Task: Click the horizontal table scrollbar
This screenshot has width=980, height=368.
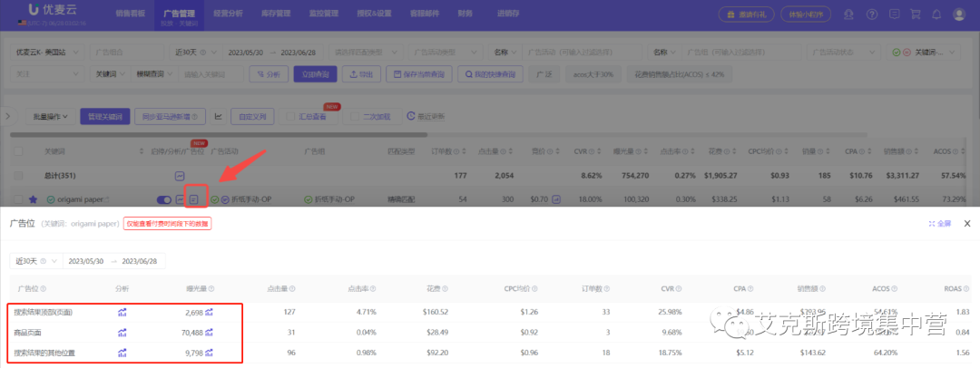Action: click(x=219, y=134)
